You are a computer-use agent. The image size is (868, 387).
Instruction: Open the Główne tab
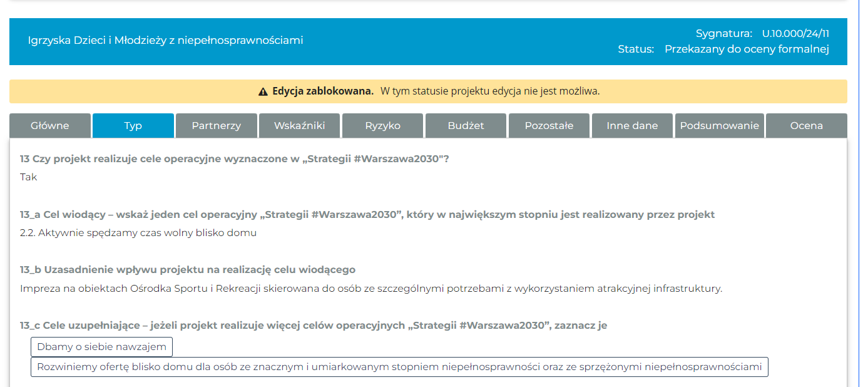[x=50, y=125]
